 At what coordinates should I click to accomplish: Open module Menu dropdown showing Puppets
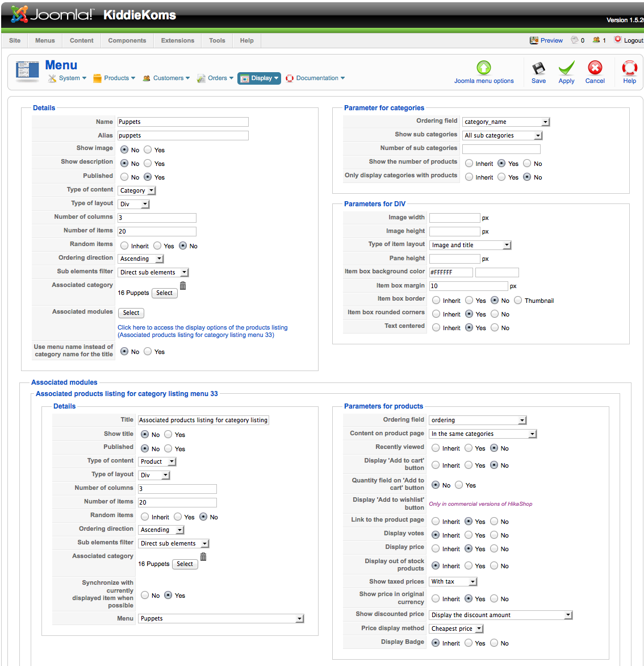[221, 618]
